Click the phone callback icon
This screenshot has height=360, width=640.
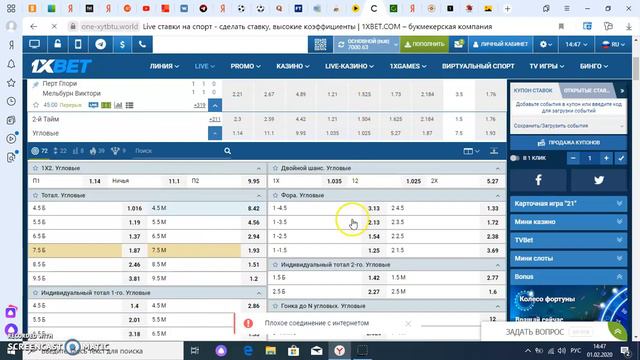[x=142, y=44]
